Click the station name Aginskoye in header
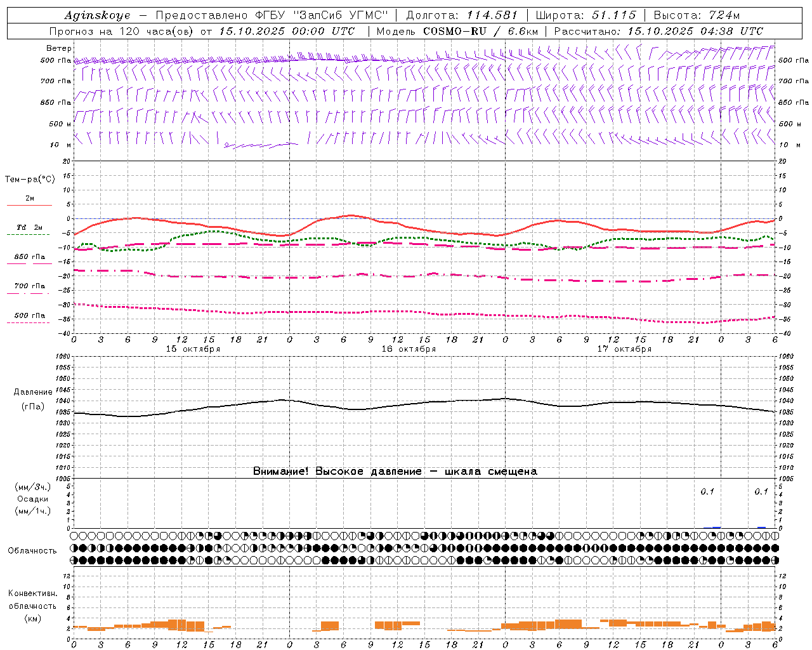The height and width of the screenshot is (650, 812). point(97,15)
